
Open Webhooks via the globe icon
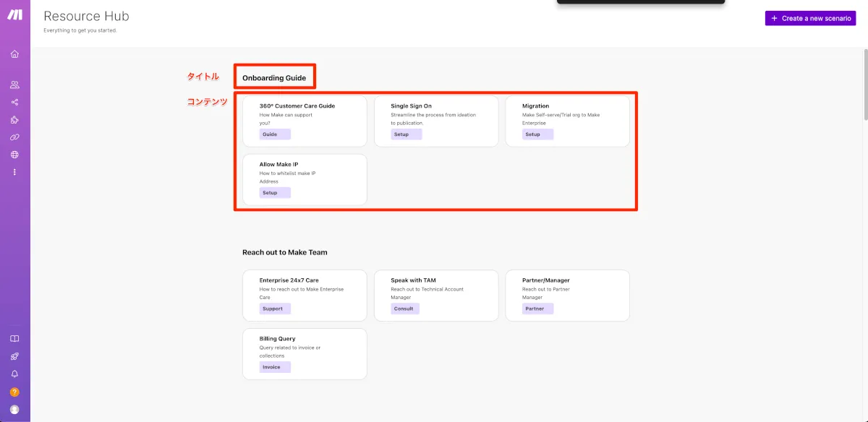click(14, 155)
